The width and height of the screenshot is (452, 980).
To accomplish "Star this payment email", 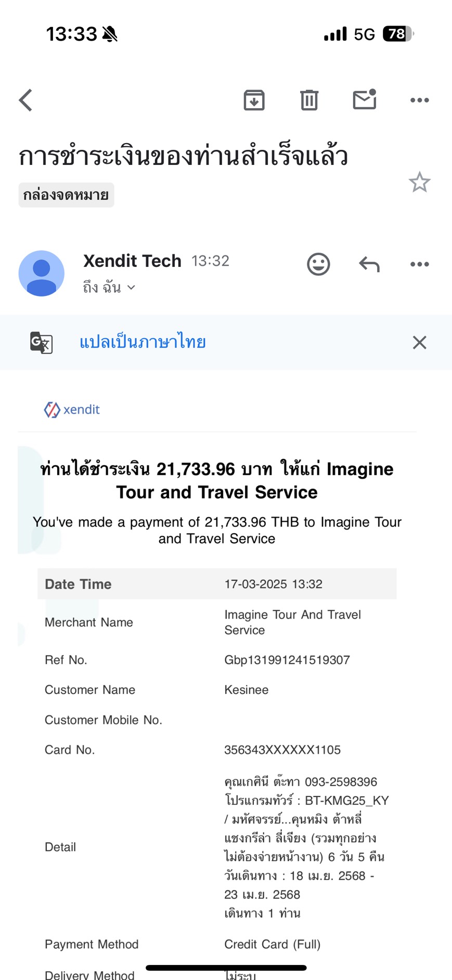I will point(419,182).
